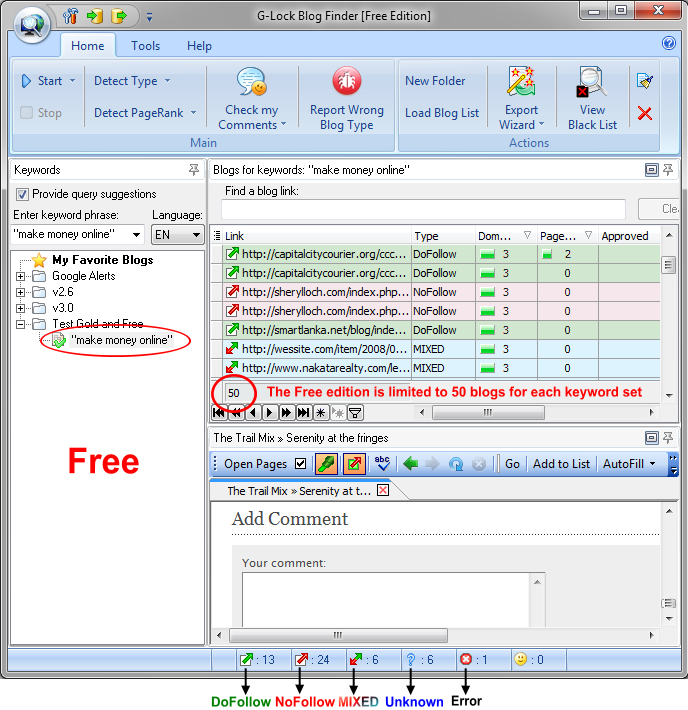Toggle Provide query suggestions checkbox
Viewport: 688px width, 710px height.
point(22,194)
